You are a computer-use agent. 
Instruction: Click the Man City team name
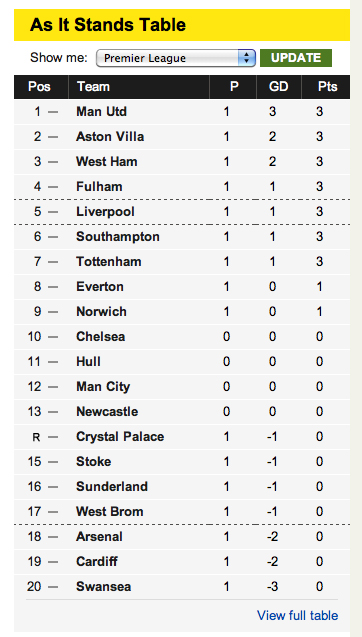[x=103, y=387]
